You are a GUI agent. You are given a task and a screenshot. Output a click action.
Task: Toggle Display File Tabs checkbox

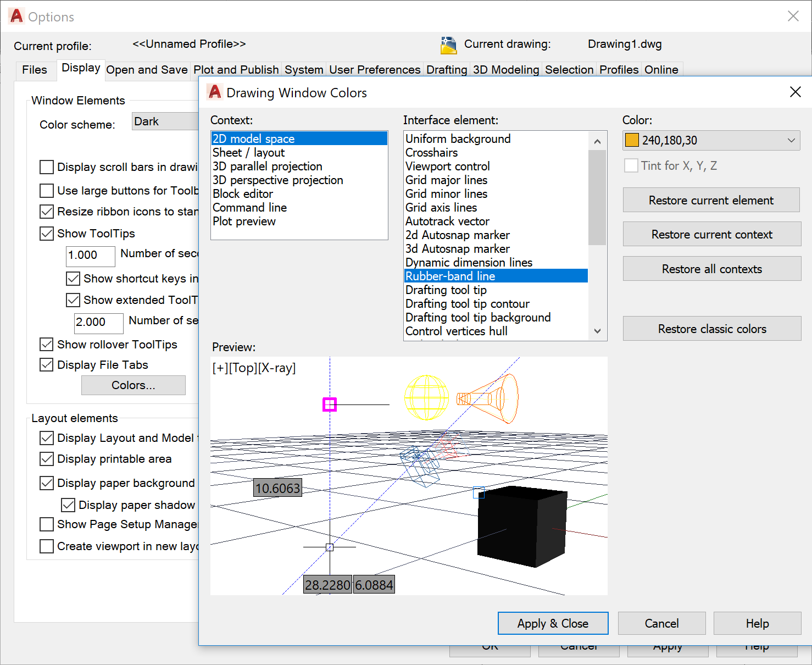(47, 365)
